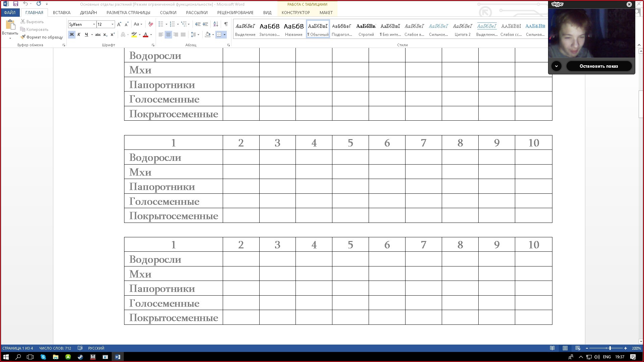Toggle show paragraph marks (¶)

[226, 24]
